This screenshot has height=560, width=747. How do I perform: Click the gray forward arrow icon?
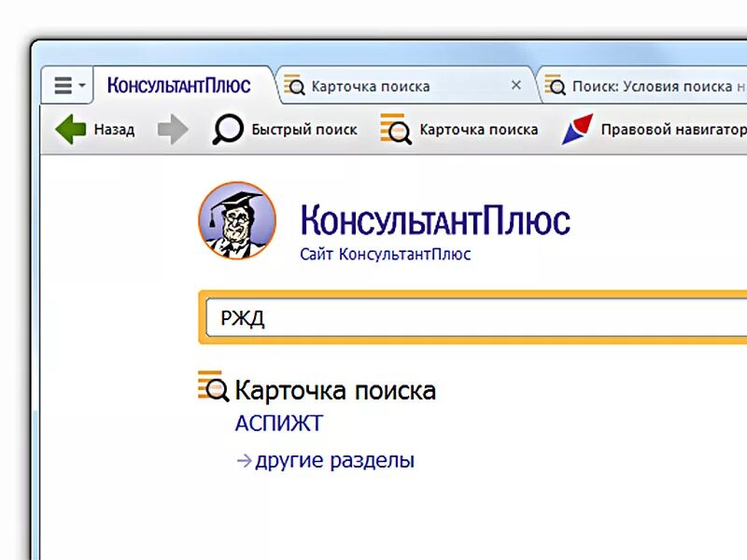[173, 129]
